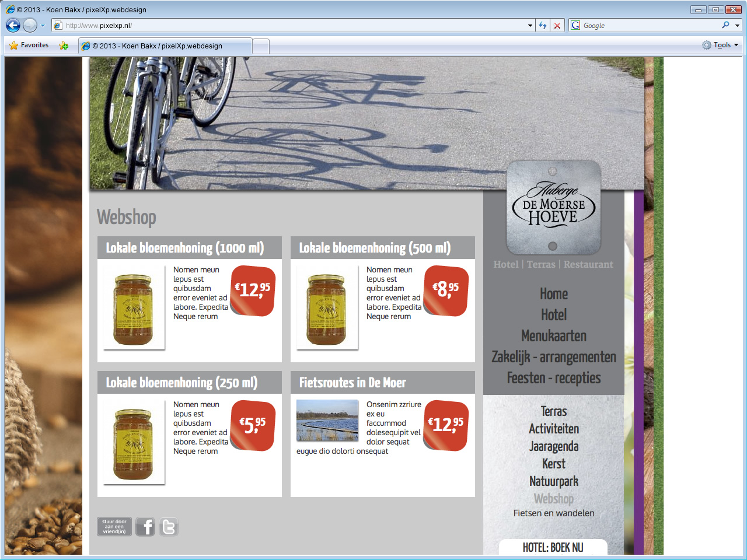Click the €8,95 price tag

pyautogui.click(x=446, y=290)
